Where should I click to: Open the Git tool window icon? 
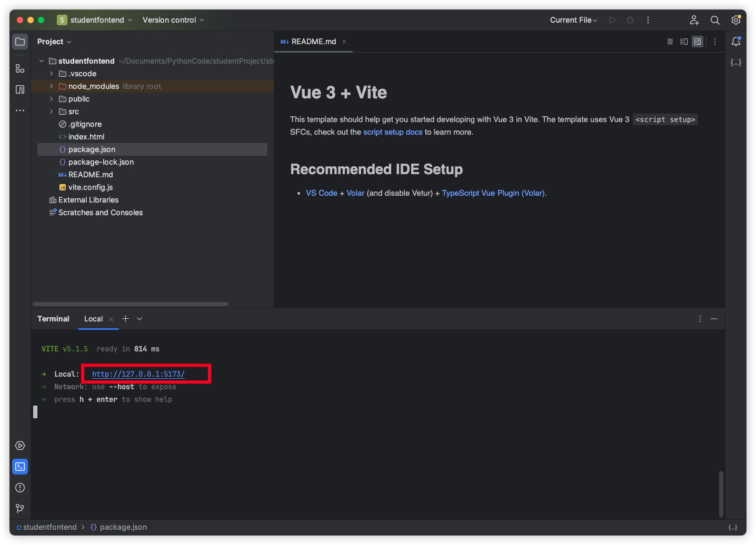tap(20, 509)
